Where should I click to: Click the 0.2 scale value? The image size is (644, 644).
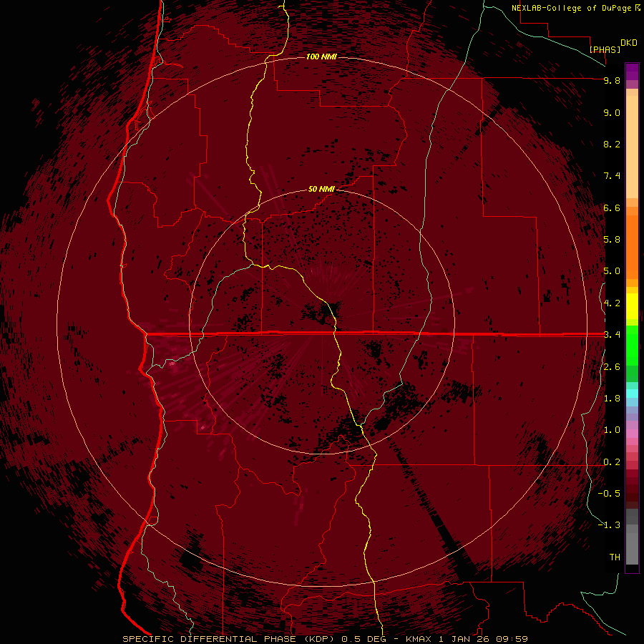tap(612, 462)
